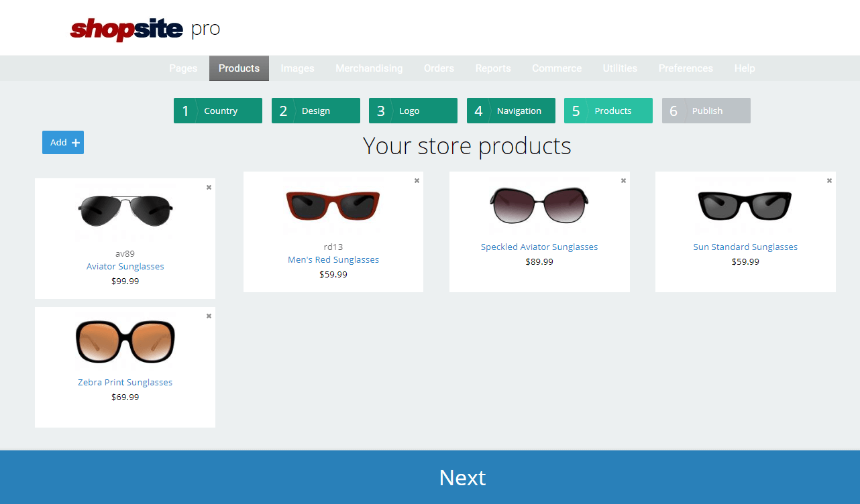This screenshot has width=860, height=504.
Task: Click the Men's Red Sunglasses thumbnail image
Action: click(333, 205)
